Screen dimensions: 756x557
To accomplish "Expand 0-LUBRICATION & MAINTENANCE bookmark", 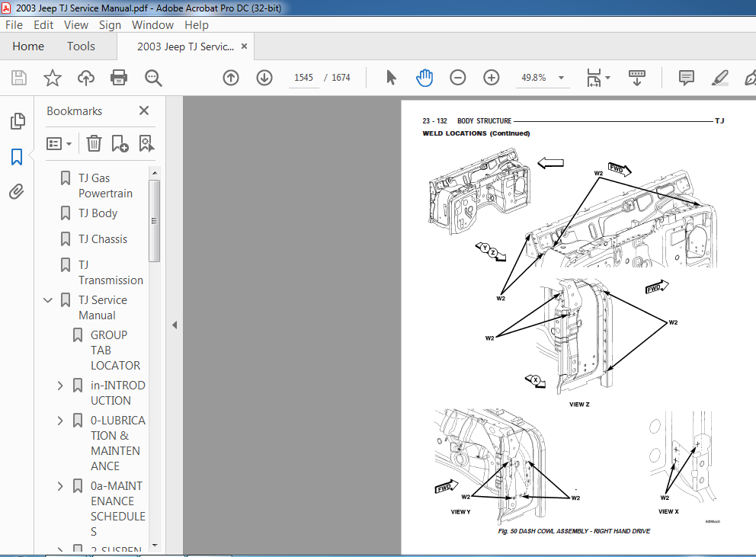I will tap(60, 421).
